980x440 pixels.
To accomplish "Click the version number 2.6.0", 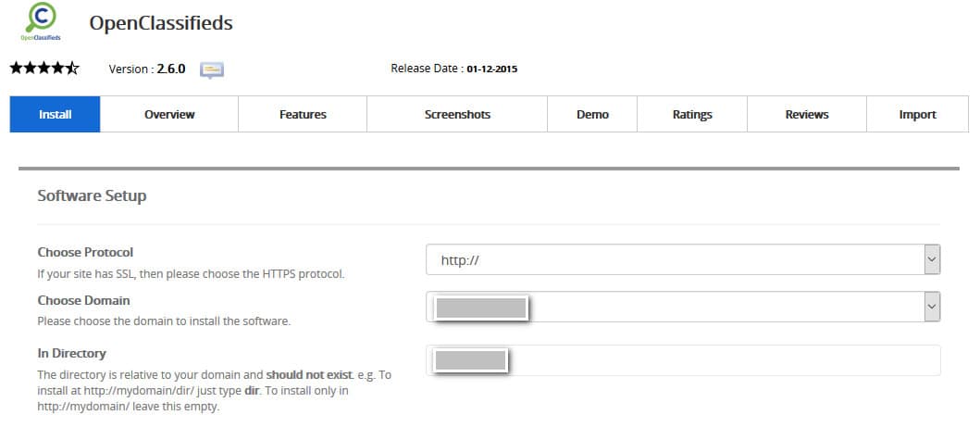I will click(x=169, y=69).
